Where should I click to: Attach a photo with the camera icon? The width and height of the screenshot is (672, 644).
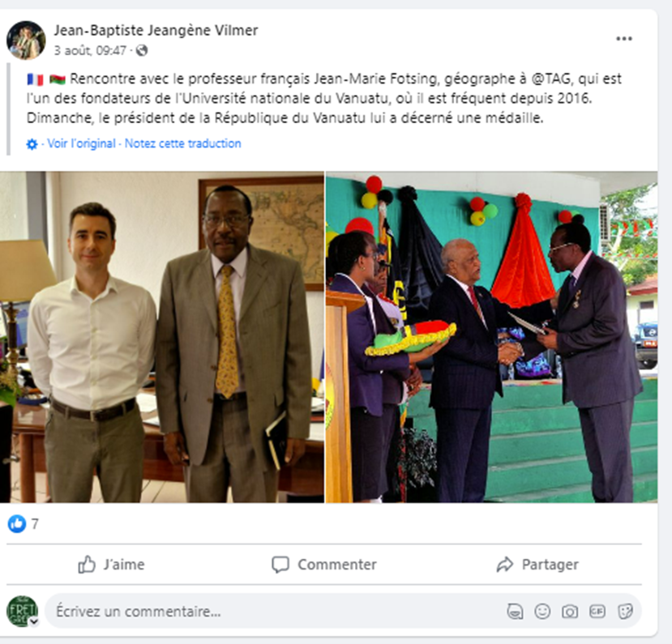tap(570, 612)
